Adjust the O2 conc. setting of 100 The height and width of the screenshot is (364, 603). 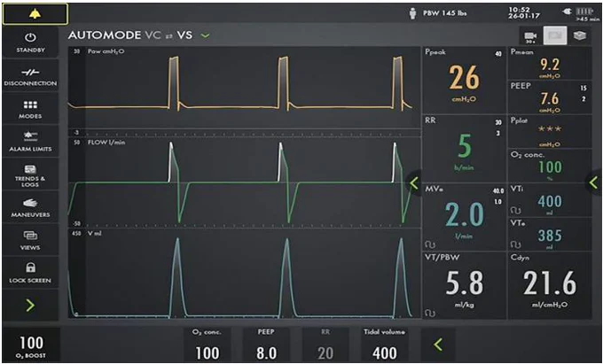point(207,345)
